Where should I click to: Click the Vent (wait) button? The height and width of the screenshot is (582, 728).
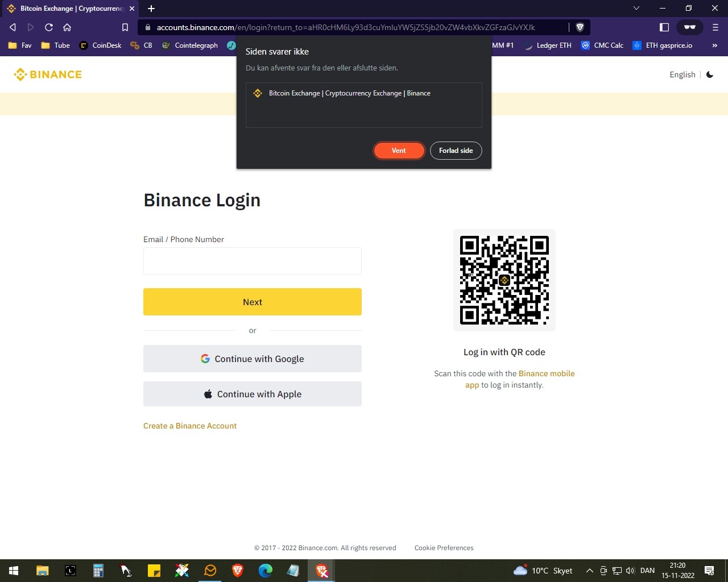tap(399, 151)
